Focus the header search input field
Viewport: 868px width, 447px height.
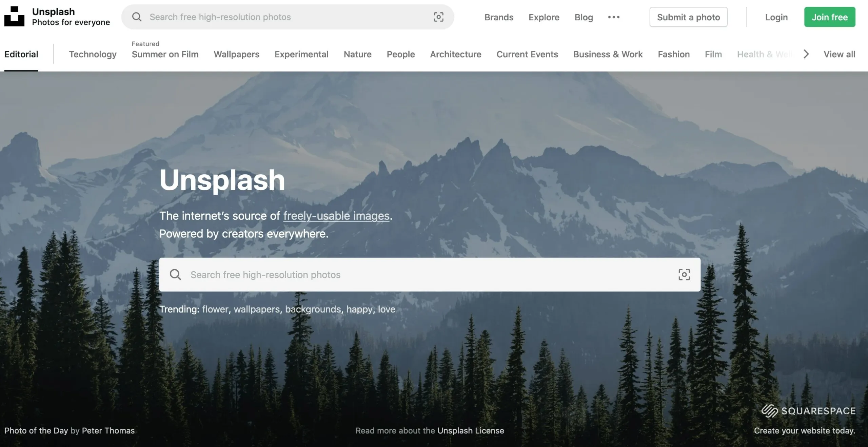coord(288,17)
